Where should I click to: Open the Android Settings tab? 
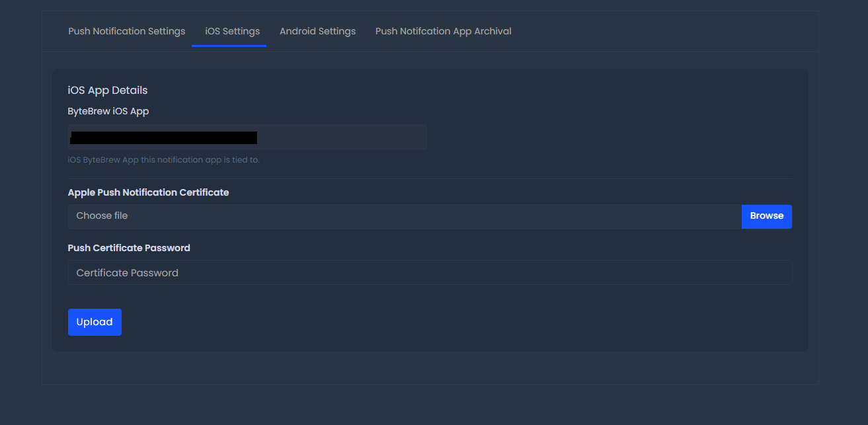coord(317,31)
